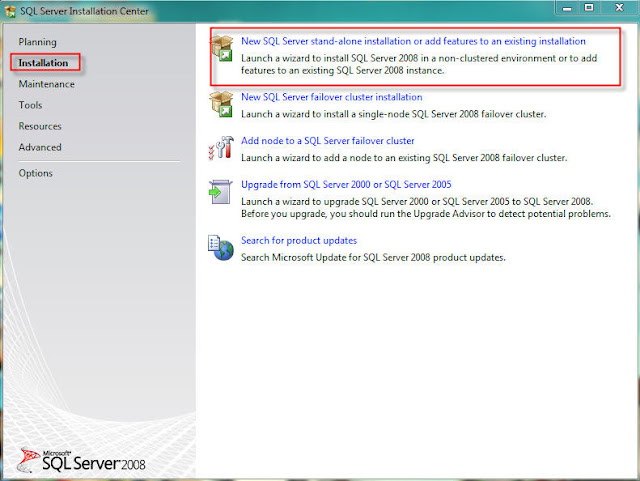Click text 'Search Microsoft Update for SQL Server 2008 product updates'

coord(373,258)
